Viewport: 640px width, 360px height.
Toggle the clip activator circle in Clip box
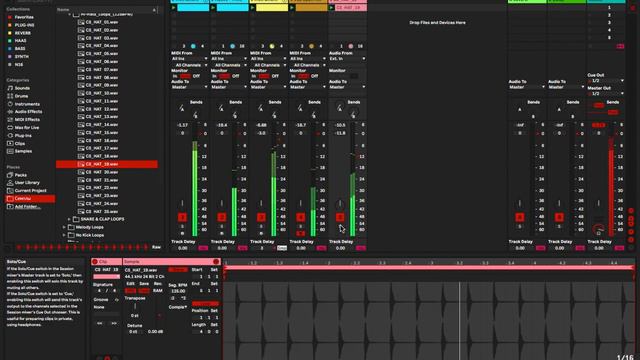pos(95,262)
